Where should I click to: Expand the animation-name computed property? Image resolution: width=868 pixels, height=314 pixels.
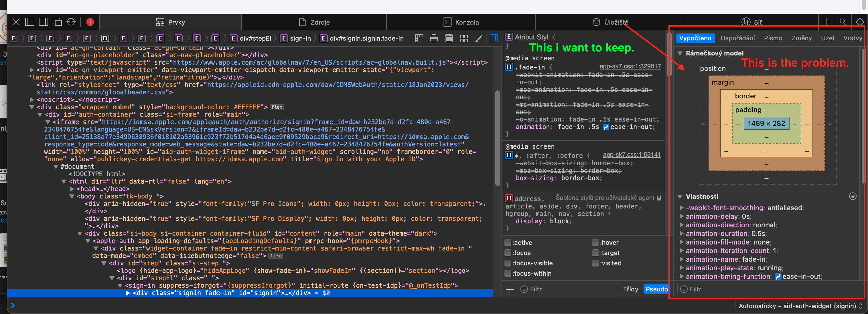click(681, 259)
